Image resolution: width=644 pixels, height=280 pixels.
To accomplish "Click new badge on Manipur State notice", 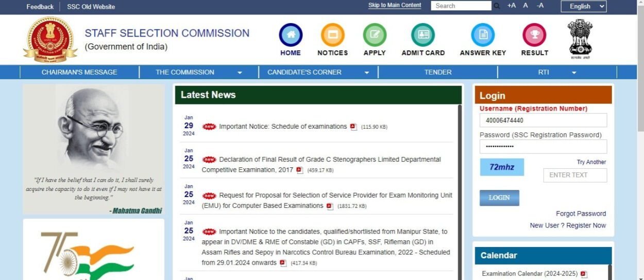I will 209,232.
